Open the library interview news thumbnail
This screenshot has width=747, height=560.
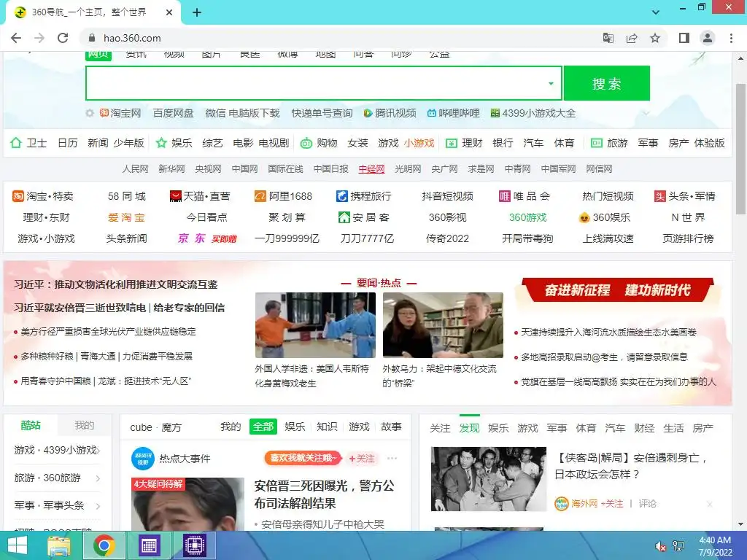[x=443, y=324]
